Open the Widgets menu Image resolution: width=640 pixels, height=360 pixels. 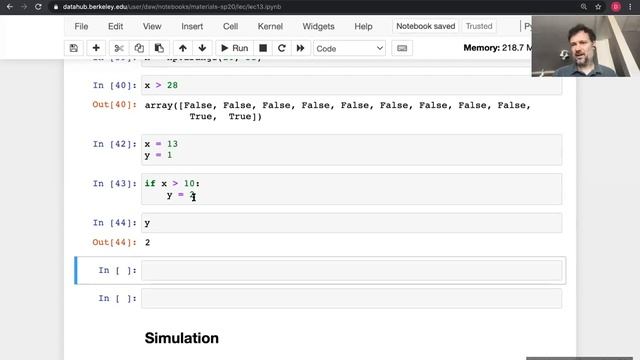pyautogui.click(x=318, y=26)
